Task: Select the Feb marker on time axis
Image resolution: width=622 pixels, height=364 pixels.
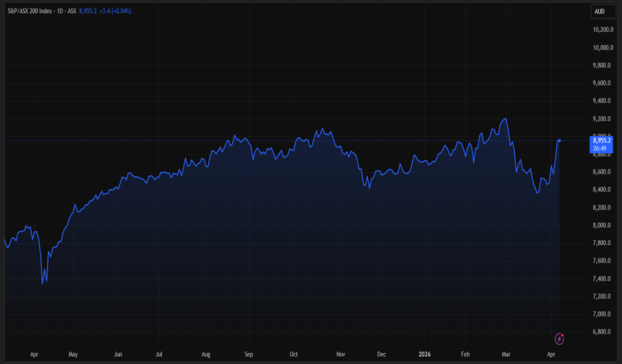Action: tap(466, 354)
